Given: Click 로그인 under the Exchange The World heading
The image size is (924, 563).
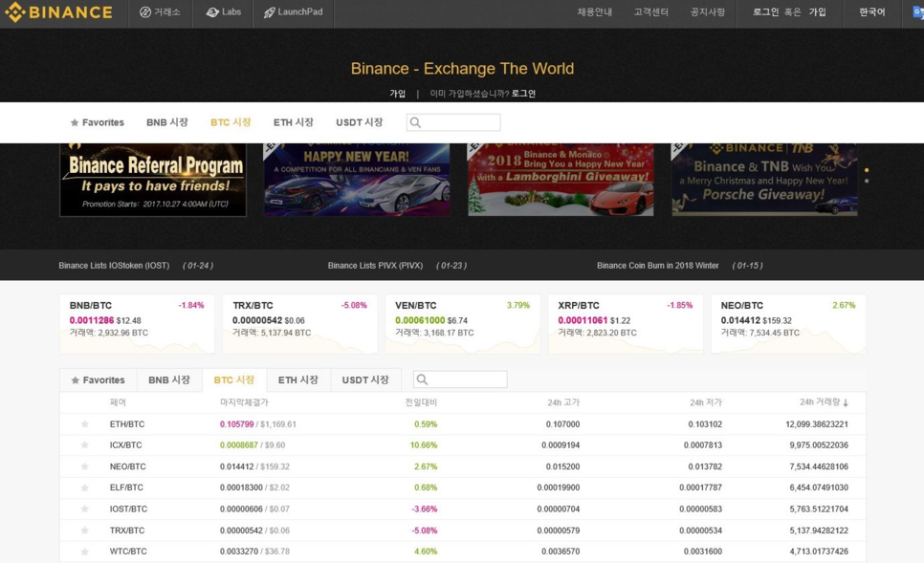Looking at the screenshot, I should click(x=523, y=94).
